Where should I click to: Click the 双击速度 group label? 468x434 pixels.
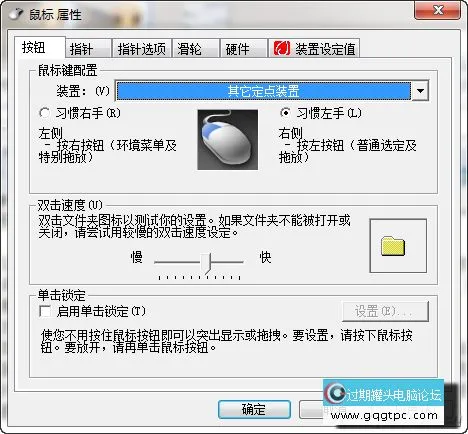[70, 205]
